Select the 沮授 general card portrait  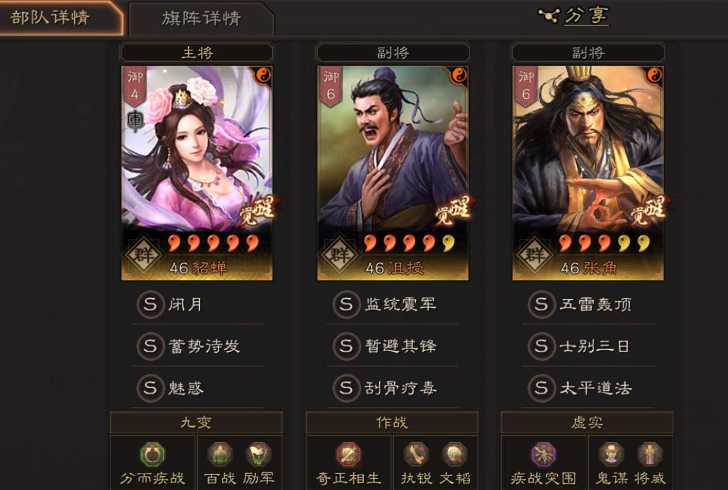tap(393, 173)
